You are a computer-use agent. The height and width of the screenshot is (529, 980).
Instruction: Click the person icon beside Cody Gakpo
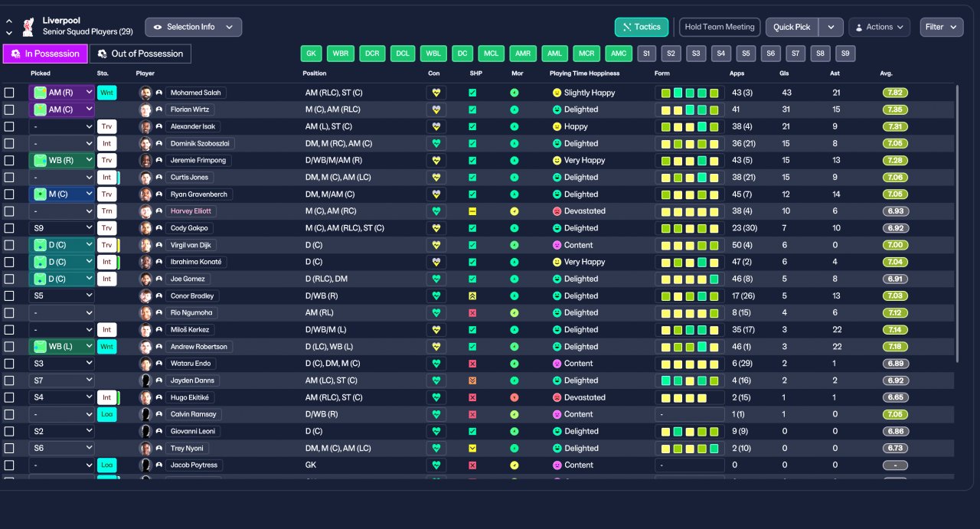pos(159,228)
